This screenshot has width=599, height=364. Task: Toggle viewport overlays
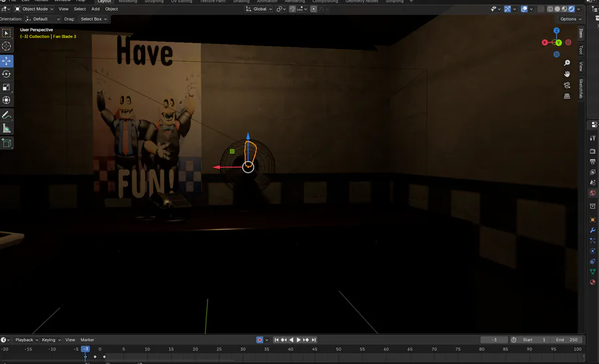(524, 9)
